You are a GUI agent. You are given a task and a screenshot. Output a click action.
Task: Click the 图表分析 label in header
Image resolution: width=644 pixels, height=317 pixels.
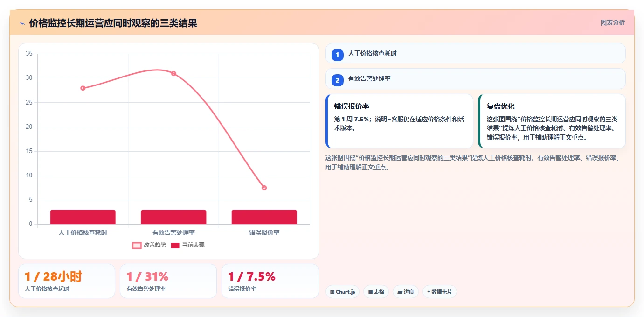[612, 22]
